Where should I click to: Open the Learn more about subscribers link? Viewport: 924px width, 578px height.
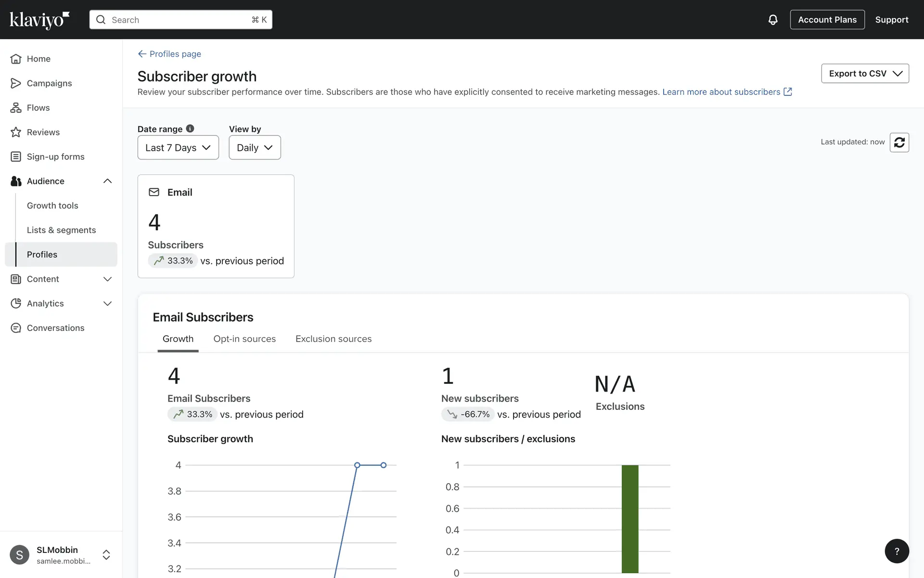tap(721, 92)
